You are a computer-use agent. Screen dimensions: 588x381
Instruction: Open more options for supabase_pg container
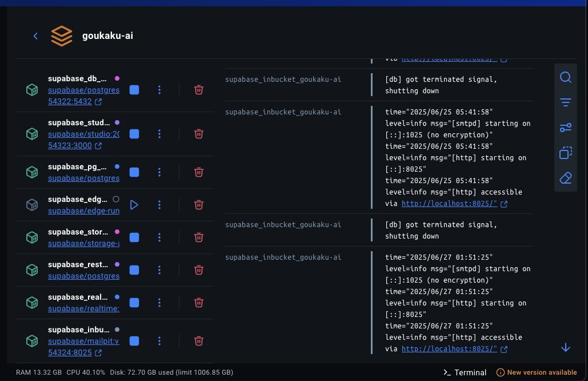[159, 172]
